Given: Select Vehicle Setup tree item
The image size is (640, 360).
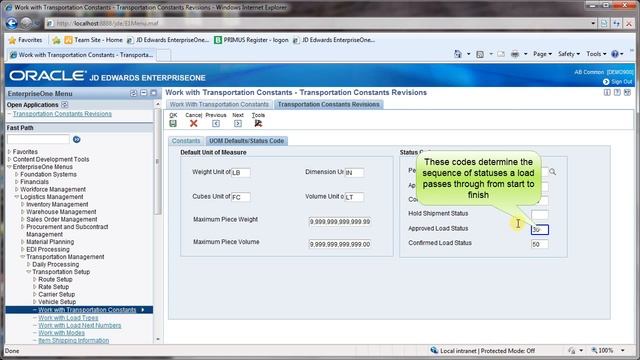Looking at the screenshot, I should tap(57, 302).
